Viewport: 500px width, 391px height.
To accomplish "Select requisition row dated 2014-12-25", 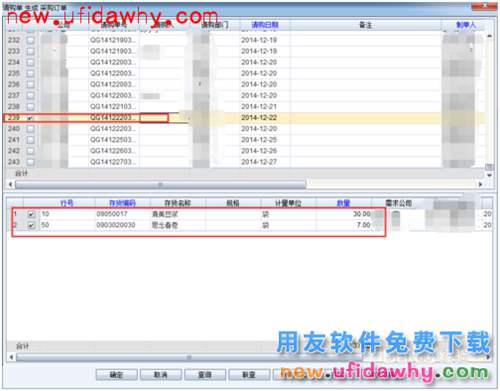I will (x=246, y=140).
